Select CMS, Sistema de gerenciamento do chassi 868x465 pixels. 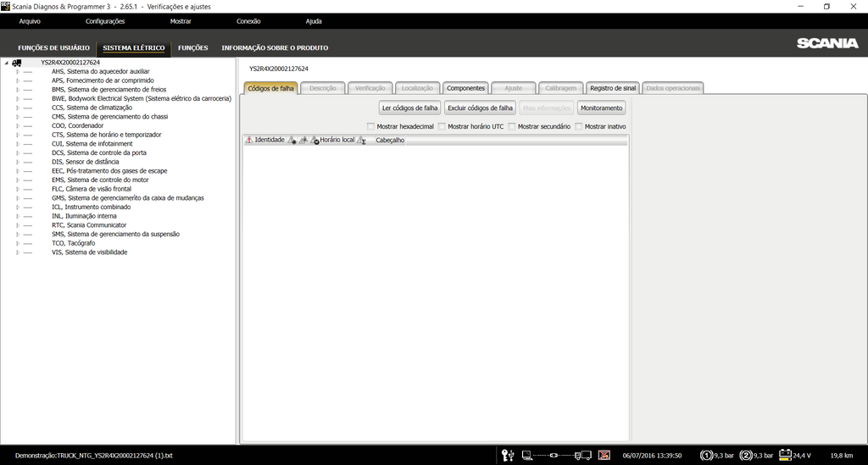tap(109, 117)
